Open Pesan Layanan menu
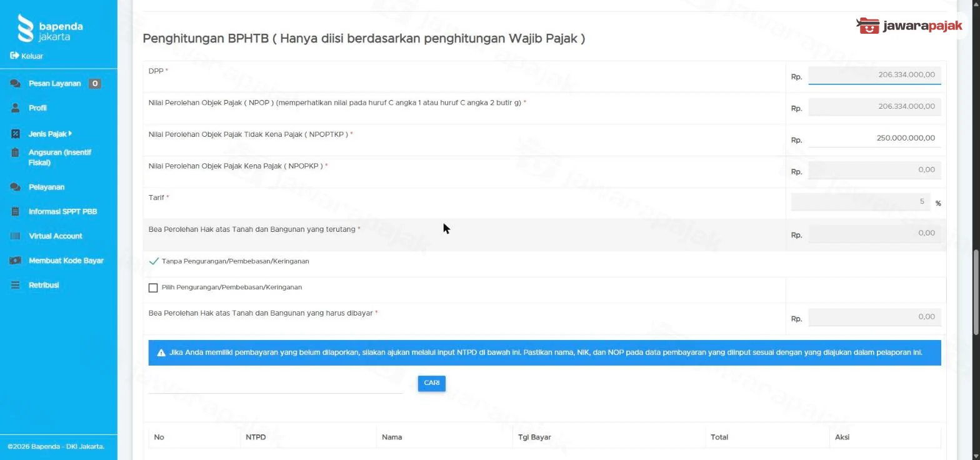The image size is (980, 460). 55,83
